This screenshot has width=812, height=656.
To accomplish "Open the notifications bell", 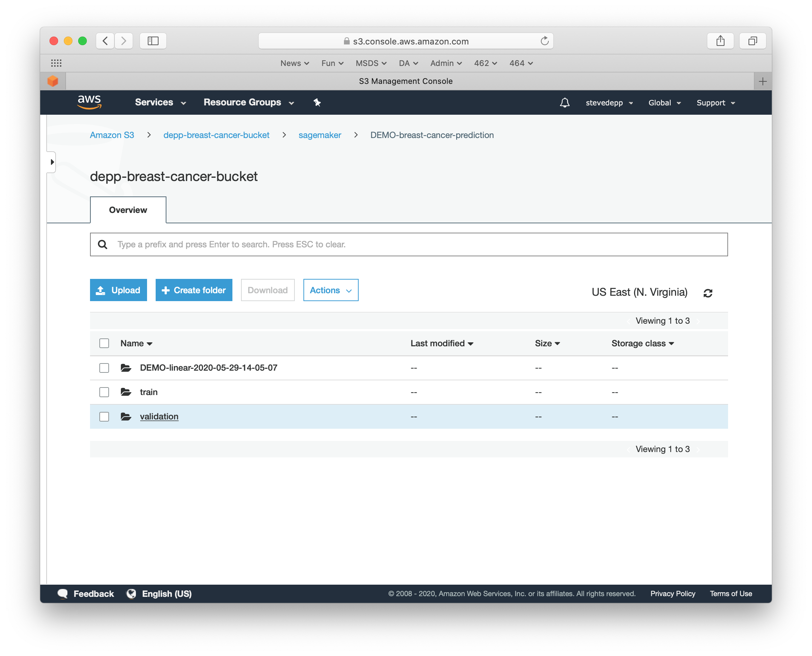I will pyautogui.click(x=565, y=103).
